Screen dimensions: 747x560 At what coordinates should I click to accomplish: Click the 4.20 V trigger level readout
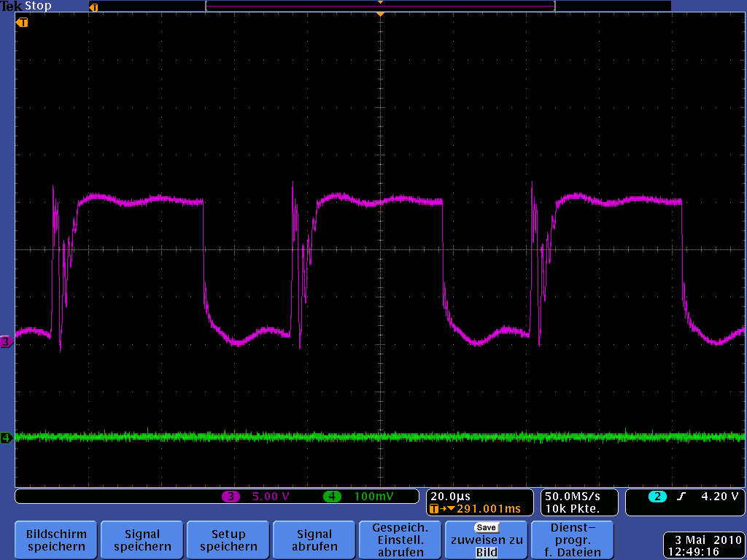click(x=719, y=496)
